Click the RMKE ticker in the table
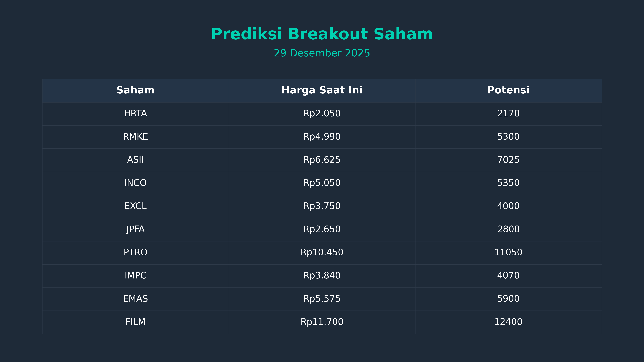Viewport: 644px width, 362px height. (135, 137)
